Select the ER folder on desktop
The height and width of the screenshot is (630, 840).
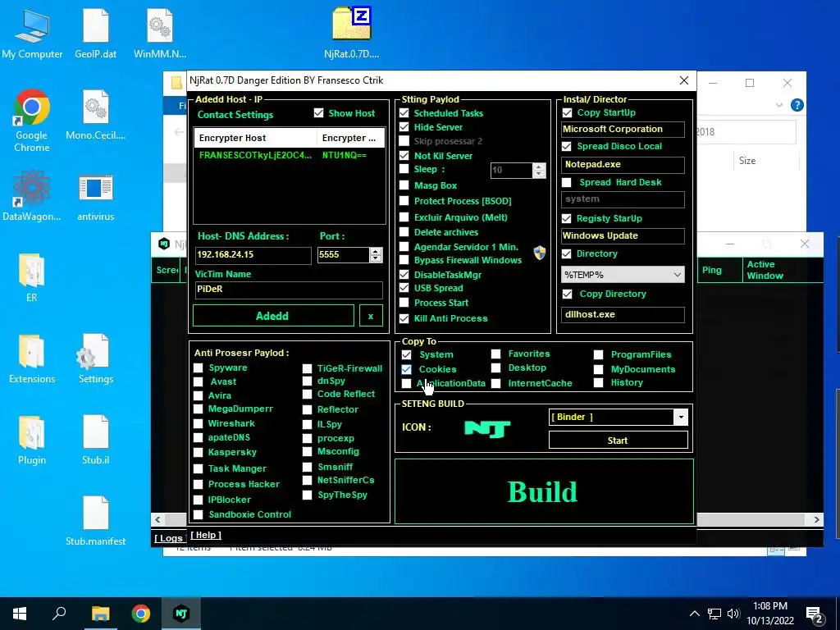[32, 277]
